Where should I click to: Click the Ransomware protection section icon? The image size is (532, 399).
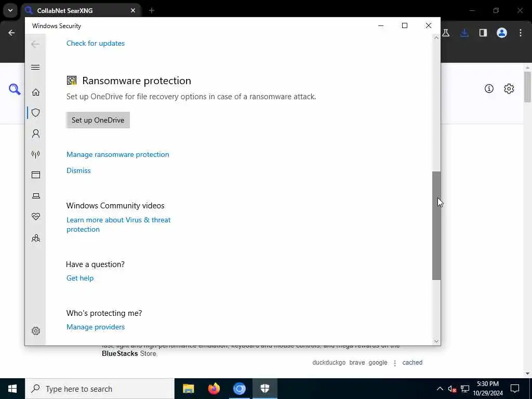[x=72, y=81]
